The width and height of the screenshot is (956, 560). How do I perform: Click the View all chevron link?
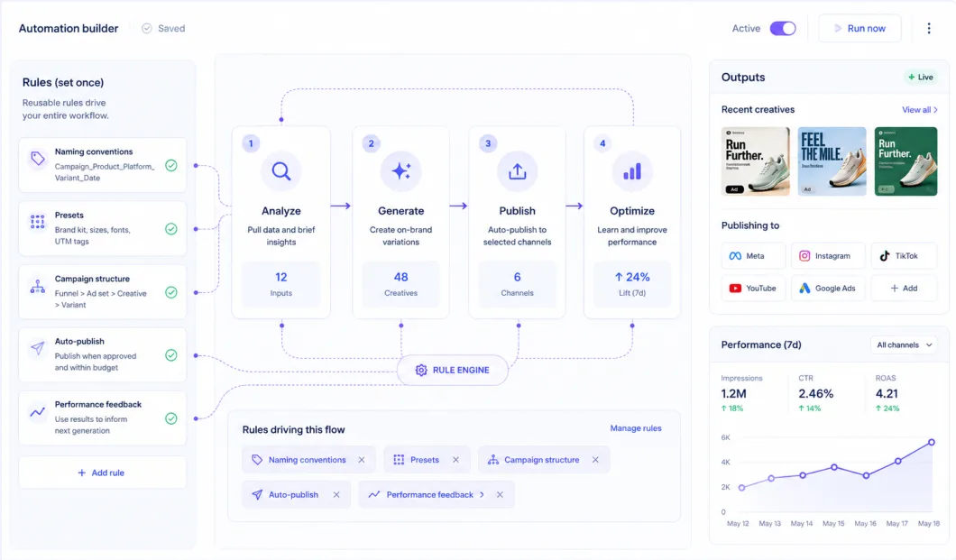click(x=919, y=110)
